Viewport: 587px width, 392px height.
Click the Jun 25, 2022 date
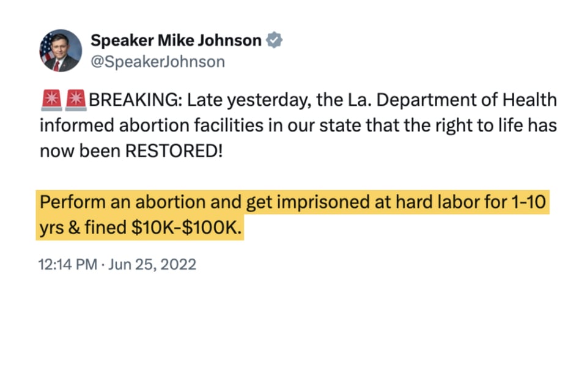tap(153, 265)
